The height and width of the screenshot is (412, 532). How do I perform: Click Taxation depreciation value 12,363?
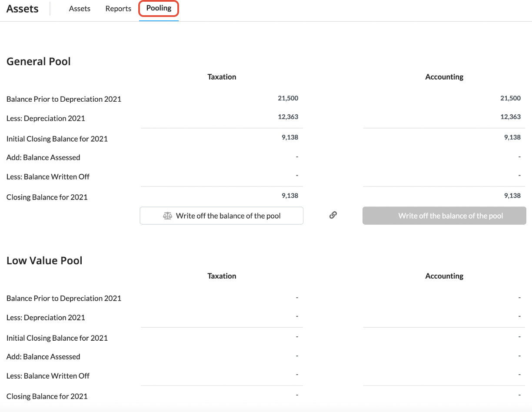pos(288,117)
